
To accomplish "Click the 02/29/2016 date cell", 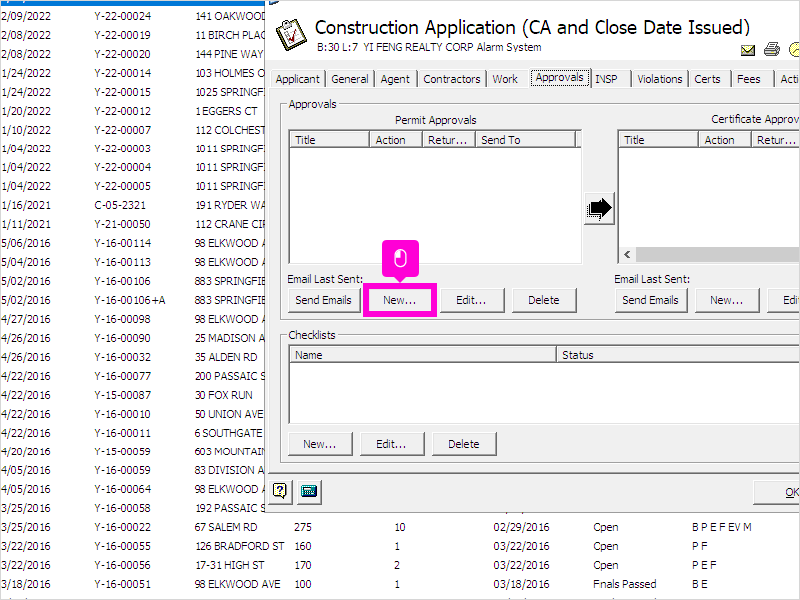I will [x=521, y=527].
